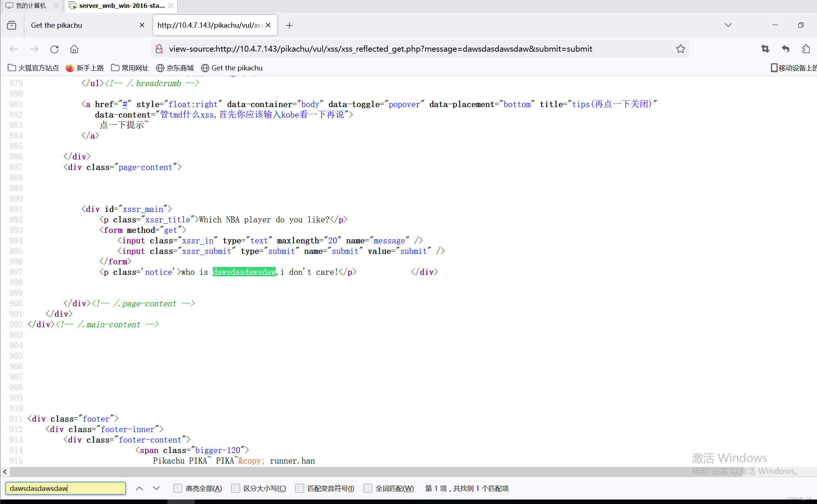
Task: Open the extensions puzzle icon
Action: click(x=806, y=49)
